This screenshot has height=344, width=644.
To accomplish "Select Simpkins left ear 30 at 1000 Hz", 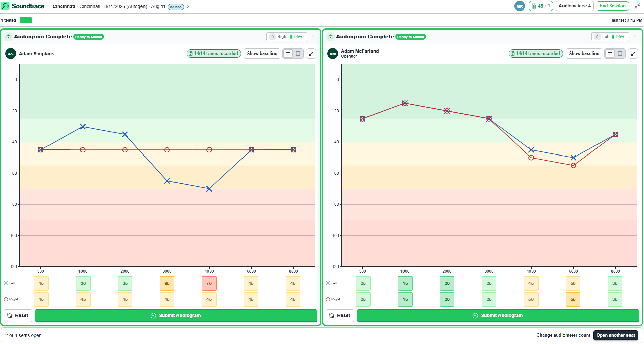I will (83, 283).
